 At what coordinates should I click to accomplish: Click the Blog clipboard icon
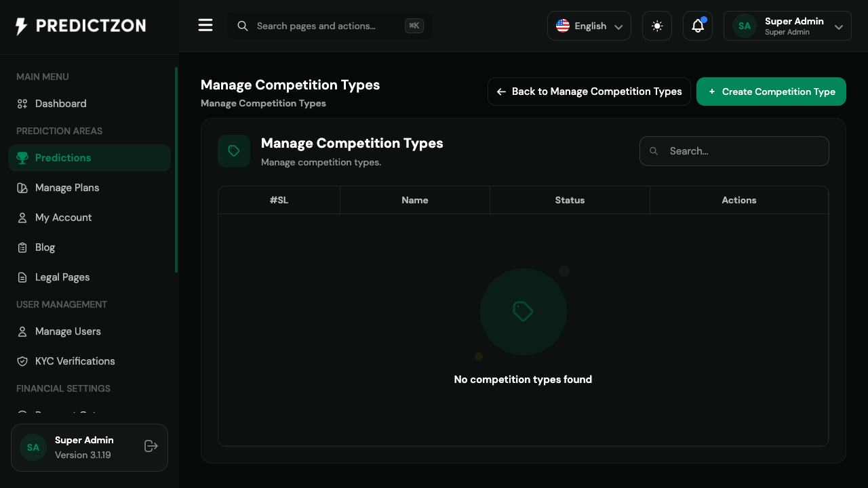[22, 247]
